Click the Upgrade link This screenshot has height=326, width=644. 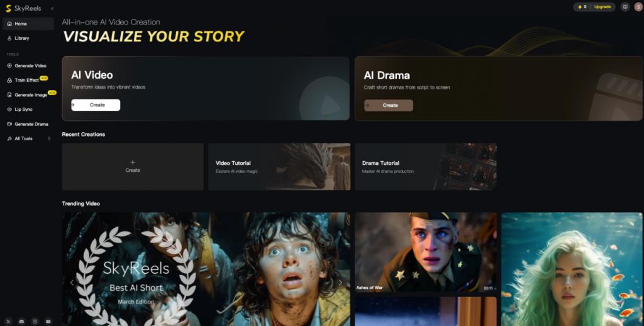click(x=602, y=7)
